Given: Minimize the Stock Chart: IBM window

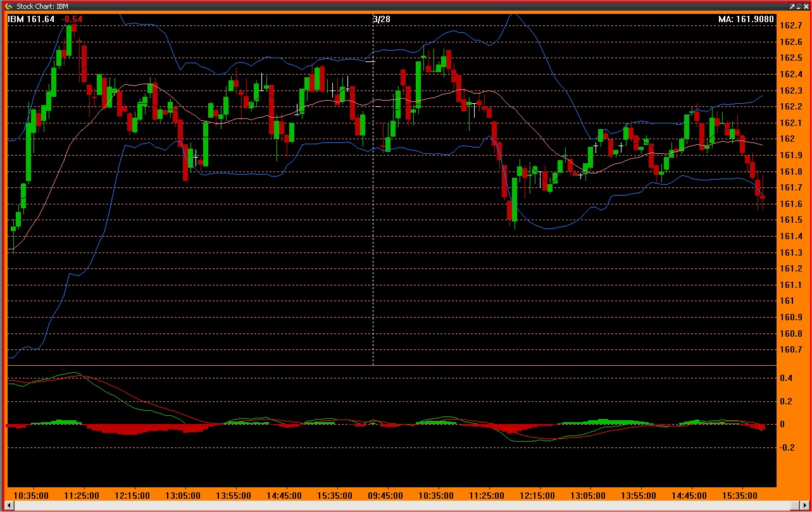Looking at the screenshot, I should 799,6.
